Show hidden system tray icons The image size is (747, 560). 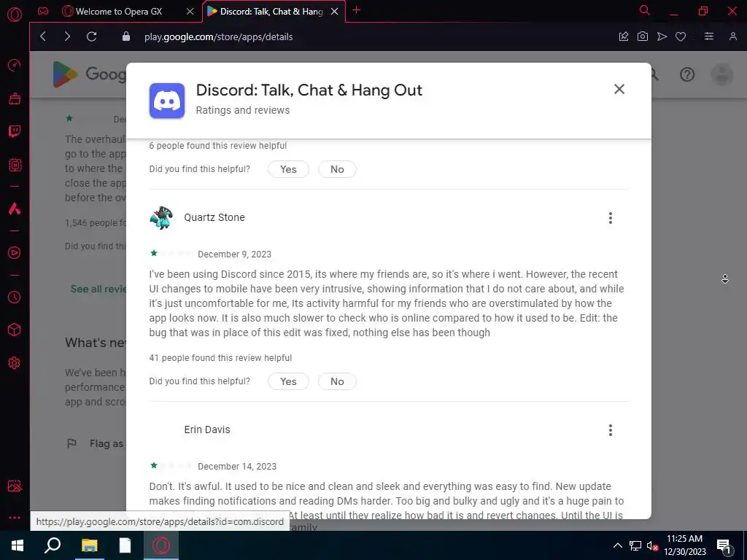click(617, 545)
